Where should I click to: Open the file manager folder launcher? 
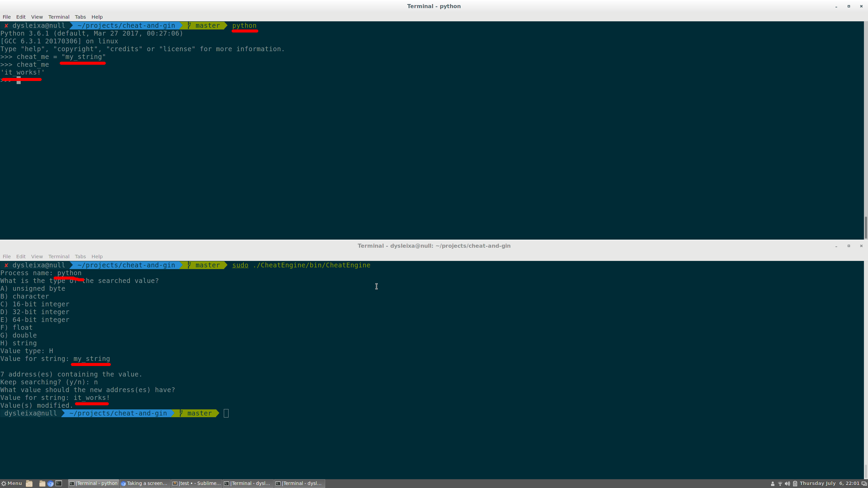42,484
